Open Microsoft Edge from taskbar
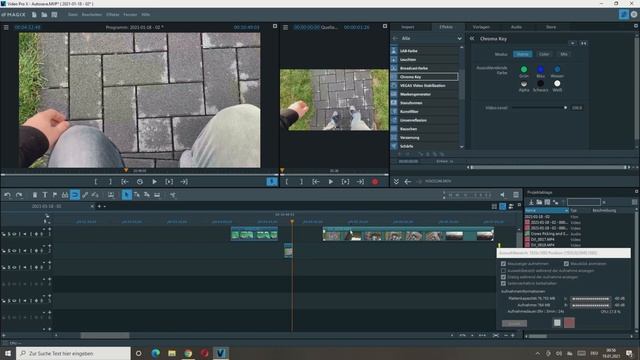 pyautogui.click(x=156, y=353)
